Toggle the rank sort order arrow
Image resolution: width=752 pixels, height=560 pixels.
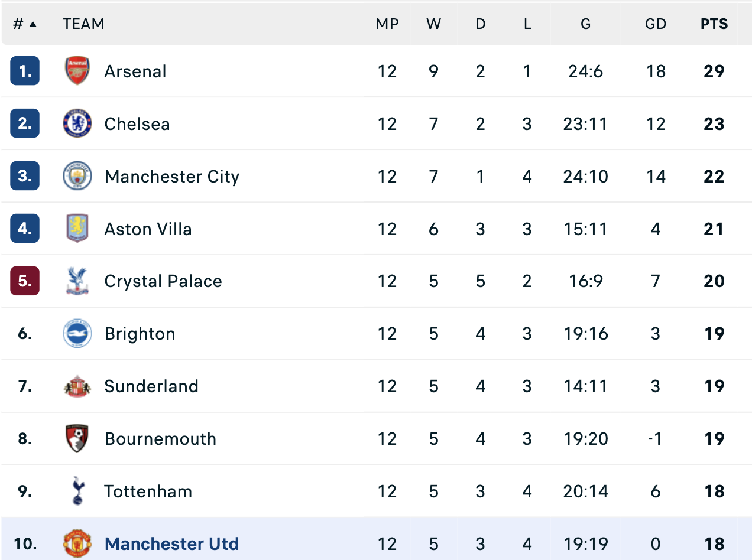pyautogui.click(x=34, y=24)
